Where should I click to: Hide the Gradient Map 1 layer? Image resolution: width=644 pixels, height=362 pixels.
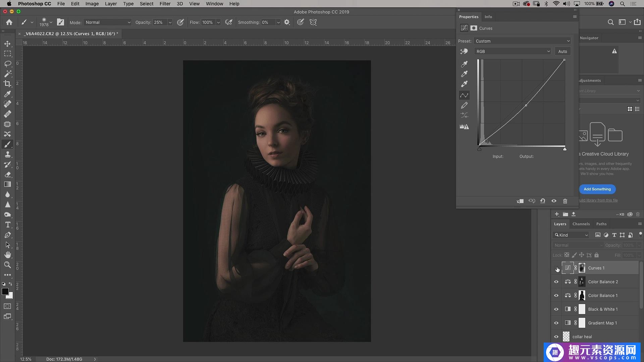coord(556,323)
